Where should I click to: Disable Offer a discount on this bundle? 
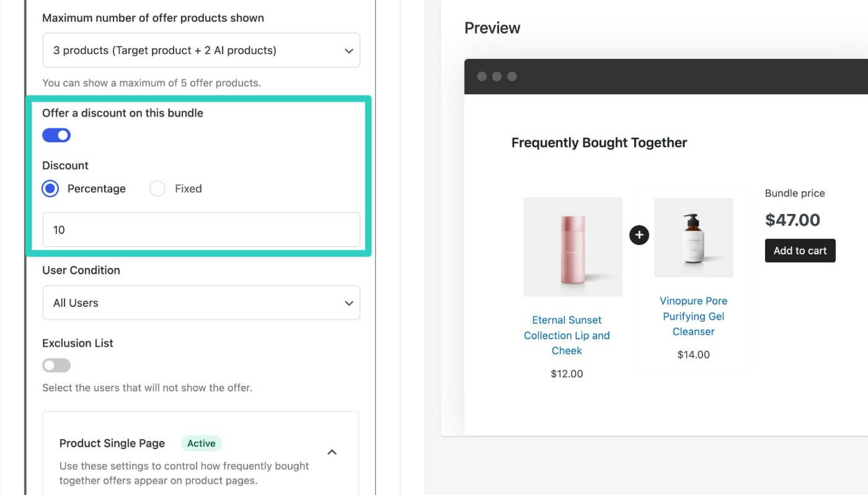pos(56,135)
